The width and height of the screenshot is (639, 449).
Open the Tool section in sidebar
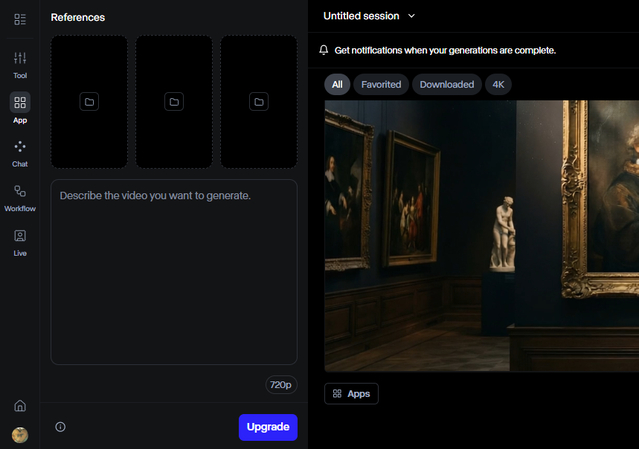pyautogui.click(x=20, y=64)
